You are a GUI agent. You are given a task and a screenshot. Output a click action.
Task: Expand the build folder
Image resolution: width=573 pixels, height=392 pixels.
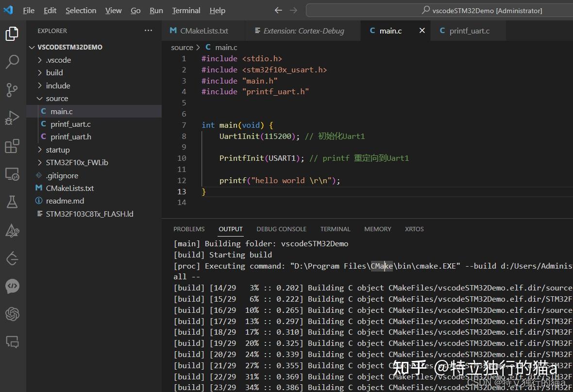click(x=54, y=72)
